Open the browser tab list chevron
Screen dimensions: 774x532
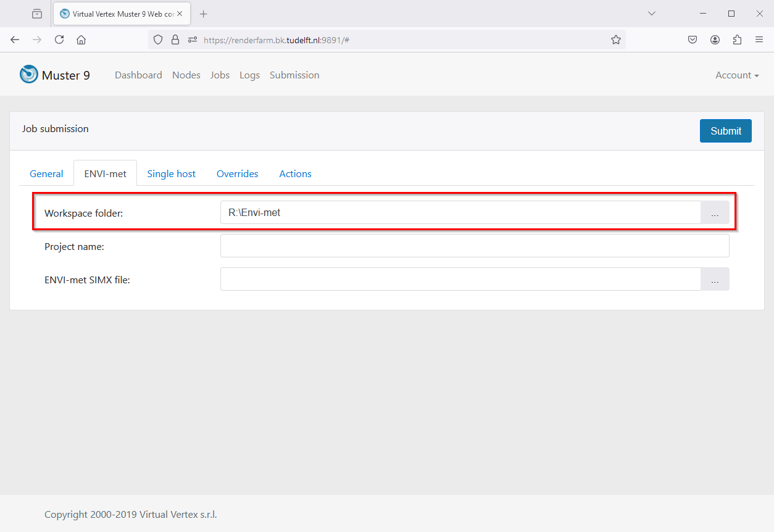[651, 13]
